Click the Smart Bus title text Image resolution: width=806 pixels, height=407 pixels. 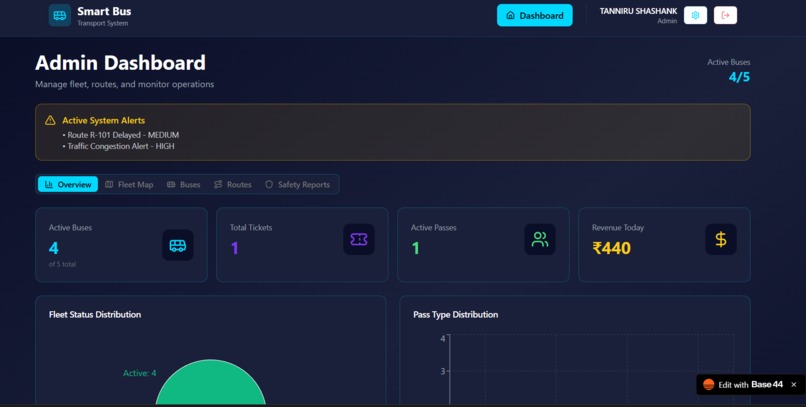click(104, 11)
